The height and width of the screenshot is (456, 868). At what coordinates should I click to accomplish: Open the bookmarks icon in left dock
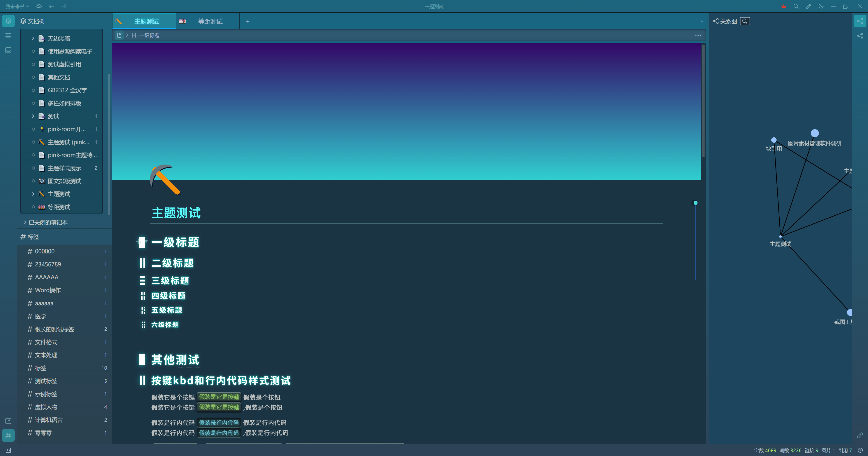pos(8,421)
